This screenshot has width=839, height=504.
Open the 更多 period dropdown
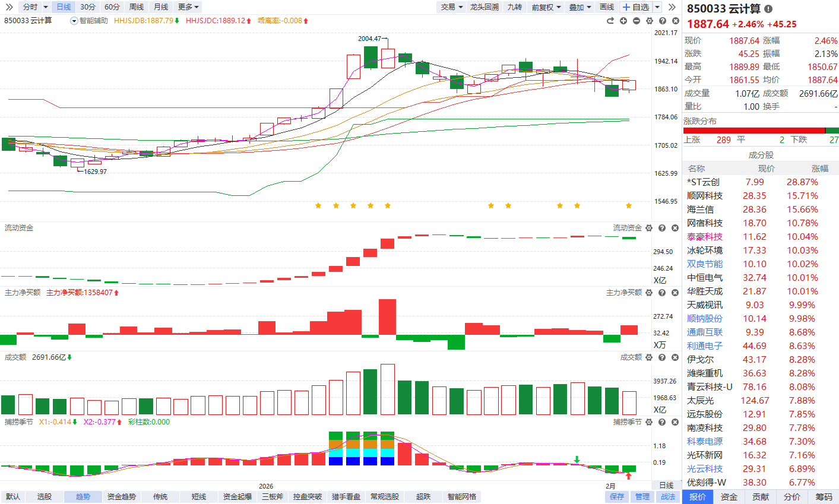click(188, 7)
